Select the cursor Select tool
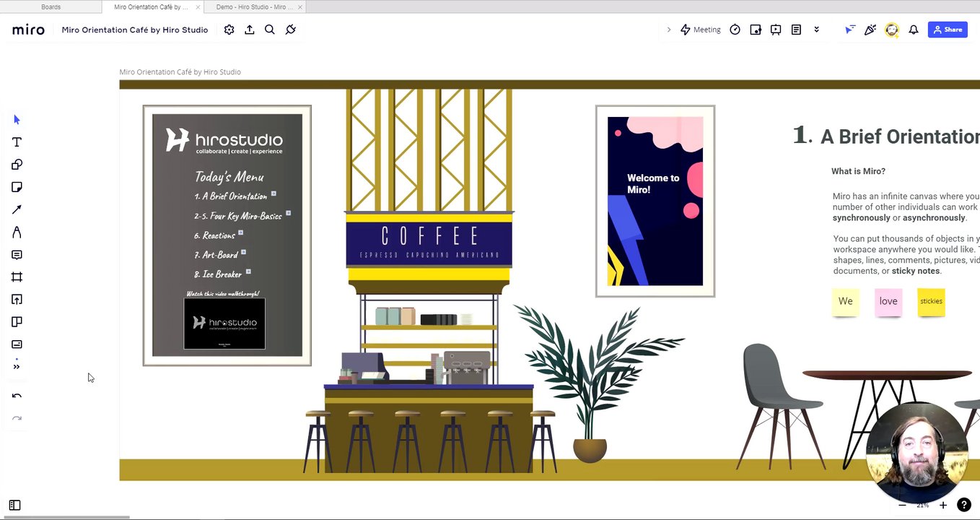980x520 pixels. click(17, 120)
